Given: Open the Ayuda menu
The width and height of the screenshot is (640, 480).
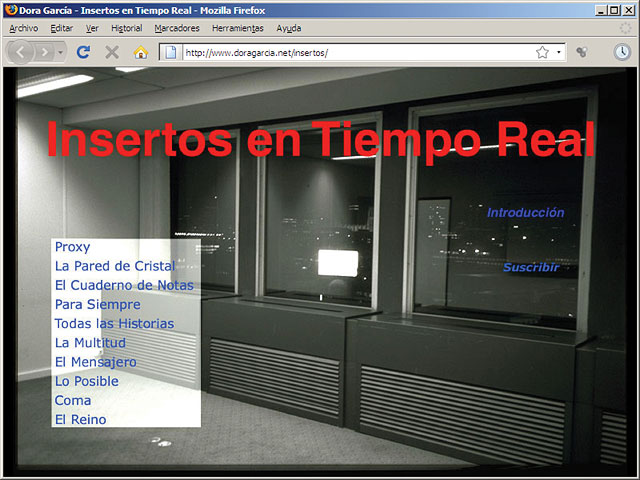Looking at the screenshot, I should coord(289,28).
